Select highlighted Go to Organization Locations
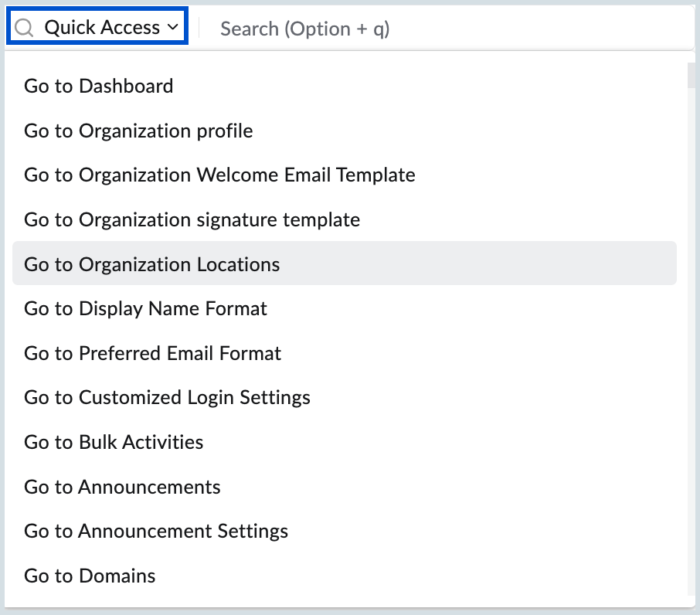The width and height of the screenshot is (700, 615). click(152, 264)
